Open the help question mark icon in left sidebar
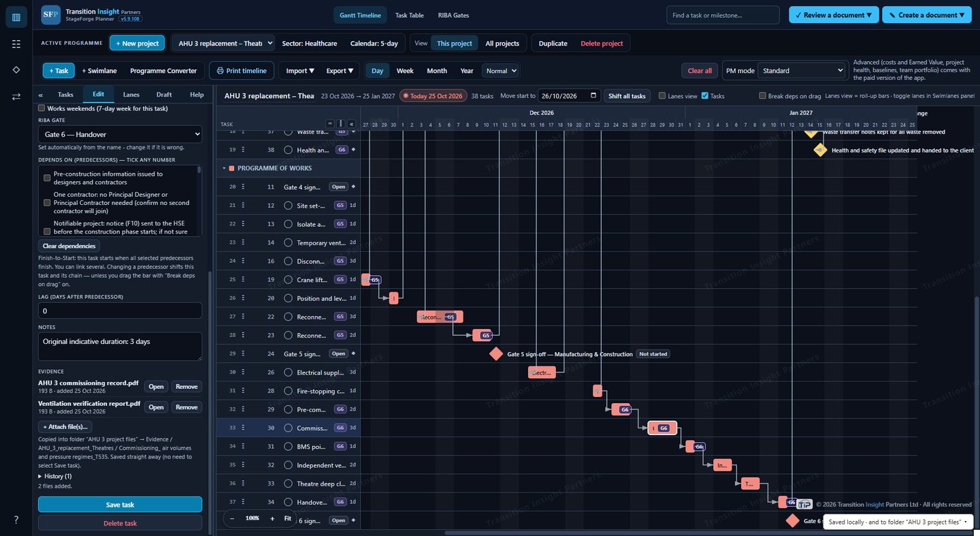This screenshot has height=536, width=980. (x=16, y=520)
